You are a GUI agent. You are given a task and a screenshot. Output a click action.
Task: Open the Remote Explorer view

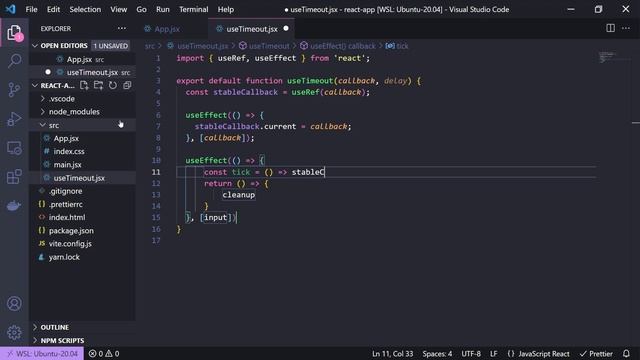click(14, 148)
